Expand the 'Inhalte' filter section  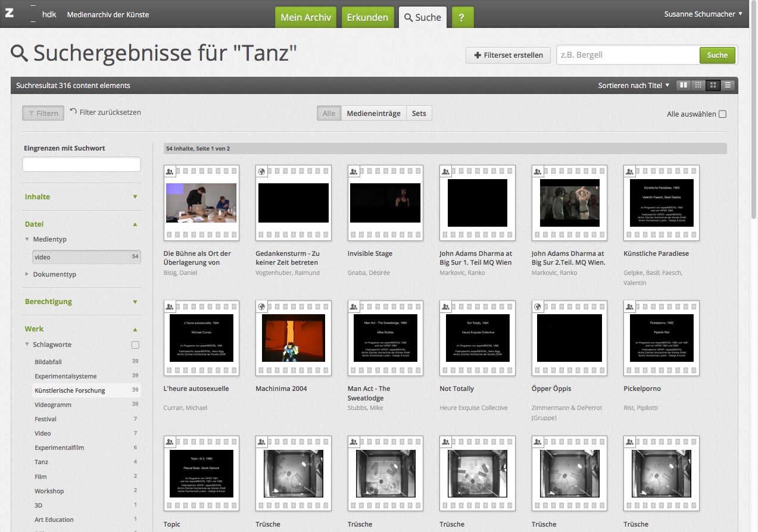point(81,197)
